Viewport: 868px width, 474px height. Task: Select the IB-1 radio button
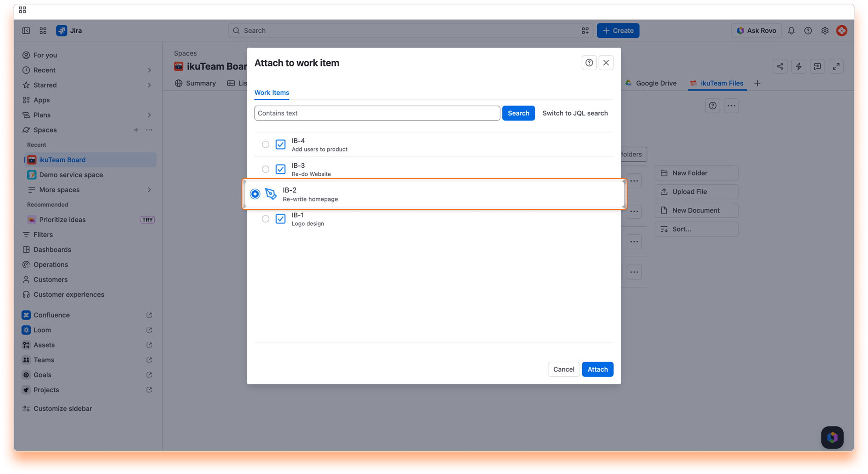(266, 219)
